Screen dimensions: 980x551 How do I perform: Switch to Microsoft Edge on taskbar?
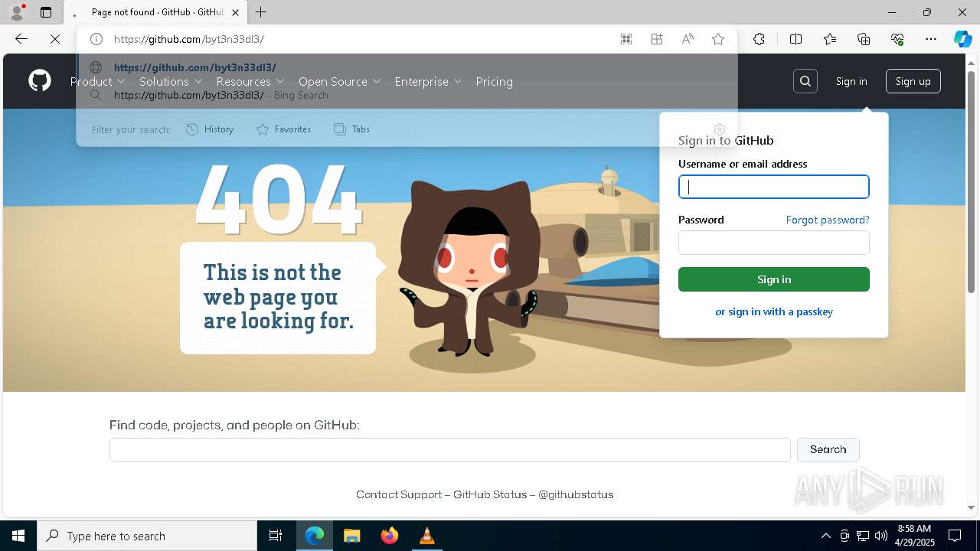click(314, 536)
